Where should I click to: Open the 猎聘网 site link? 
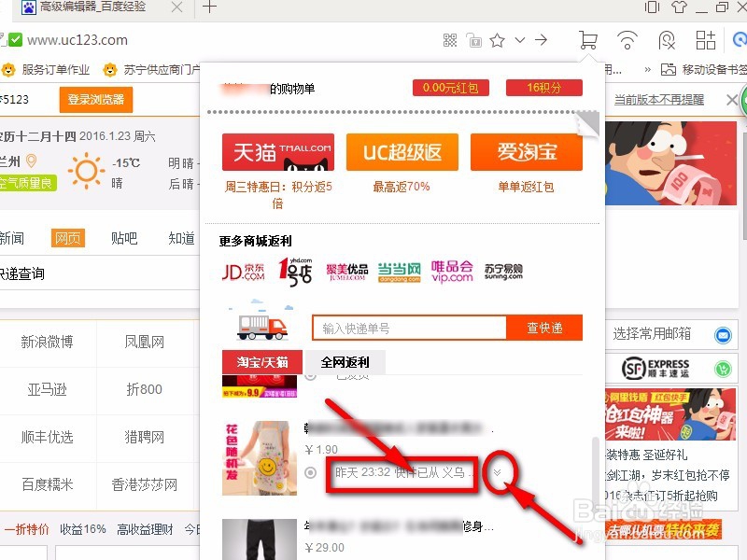pyautogui.click(x=145, y=437)
